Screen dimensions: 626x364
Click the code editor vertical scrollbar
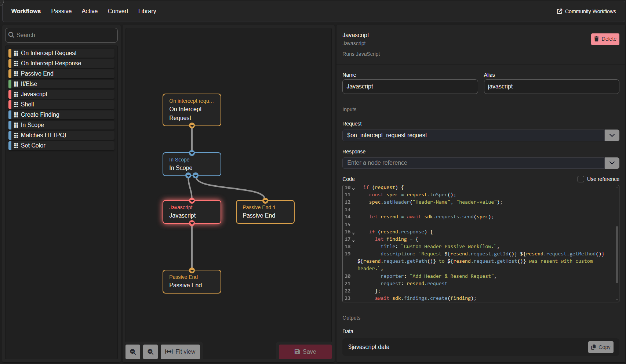point(617,254)
